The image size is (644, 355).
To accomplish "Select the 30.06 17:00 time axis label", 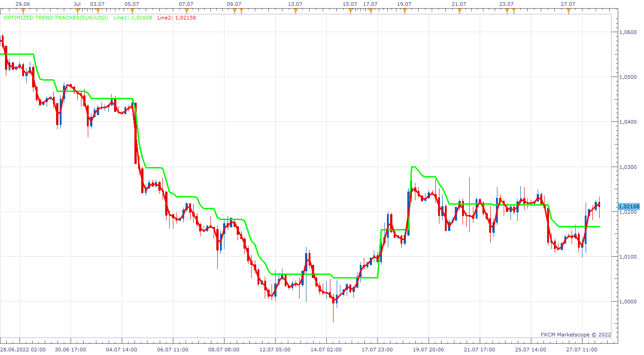I will tap(71, 350).
